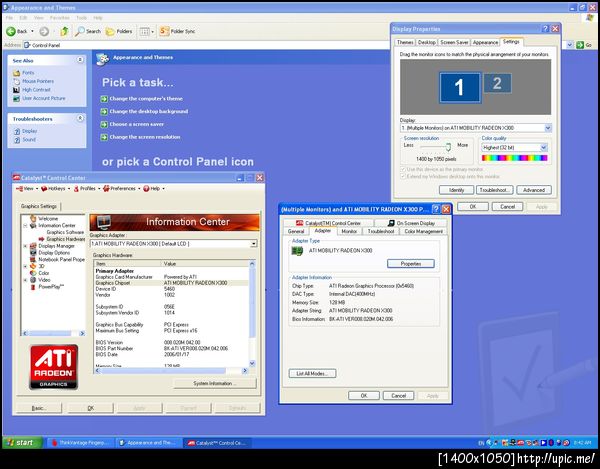600x469 pixels.
Task: Select monitor 2 in display arrangement
Action: (x=497, y=83)
